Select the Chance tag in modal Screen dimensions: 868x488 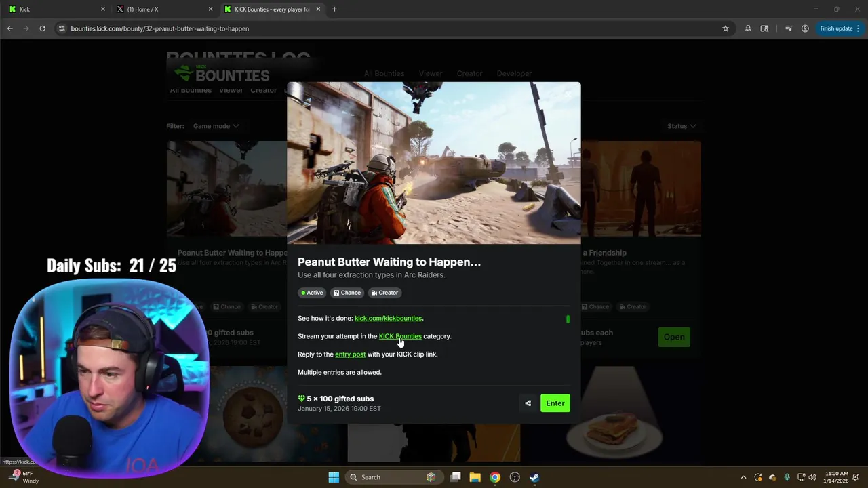click(347, 293)
